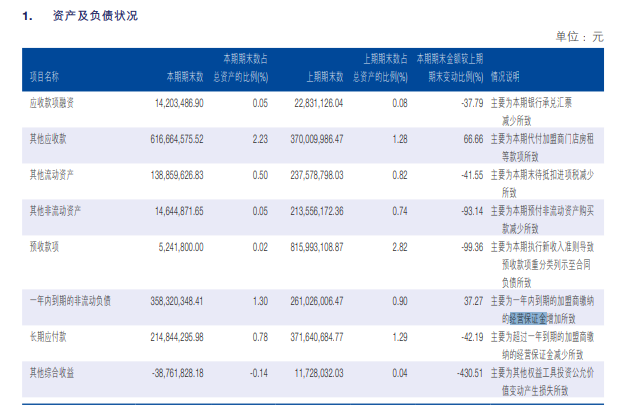622x419 pixels.
Task: Click the change ratio 66.66
Action: [474, 139]
